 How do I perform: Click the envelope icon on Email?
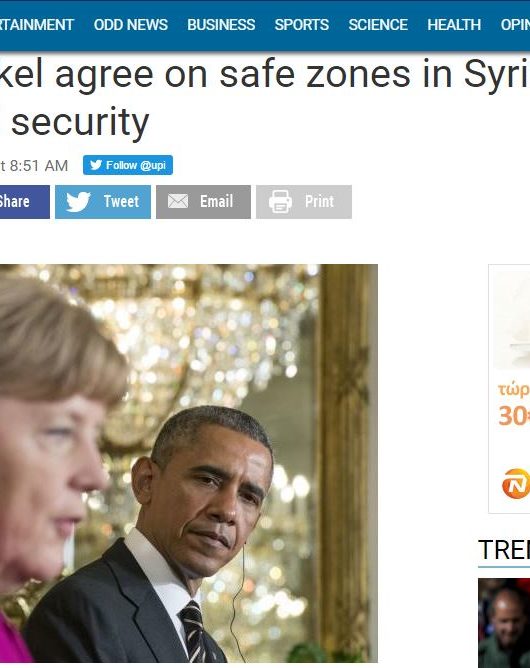pos(178,201)
